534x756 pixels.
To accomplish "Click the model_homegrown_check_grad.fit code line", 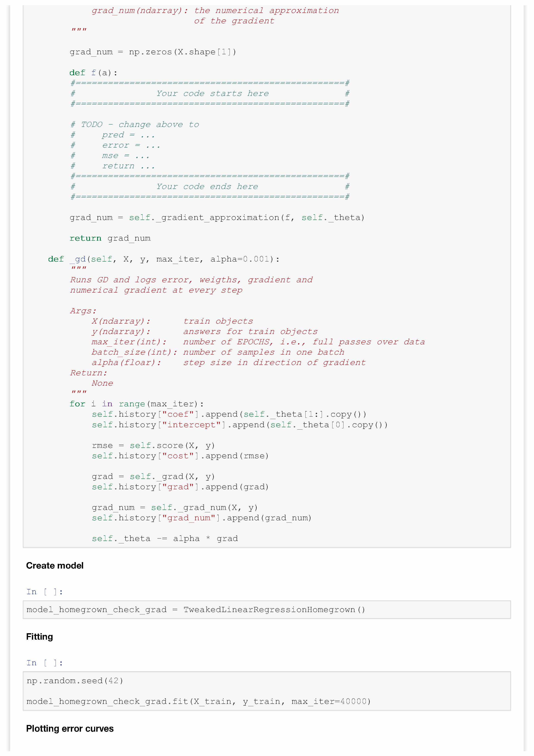I will (x=198, y=701).
